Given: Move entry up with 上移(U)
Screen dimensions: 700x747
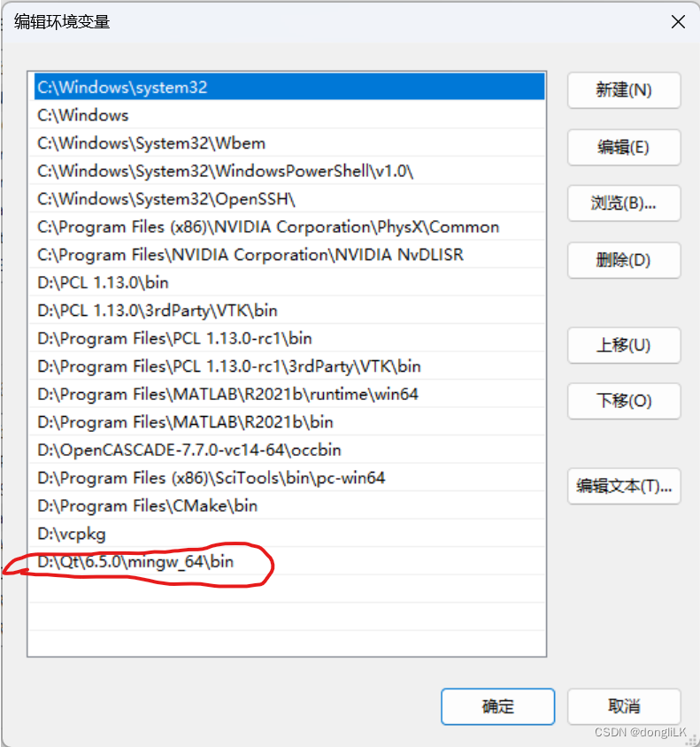Looking at the screenshot, I should (624, 345).
